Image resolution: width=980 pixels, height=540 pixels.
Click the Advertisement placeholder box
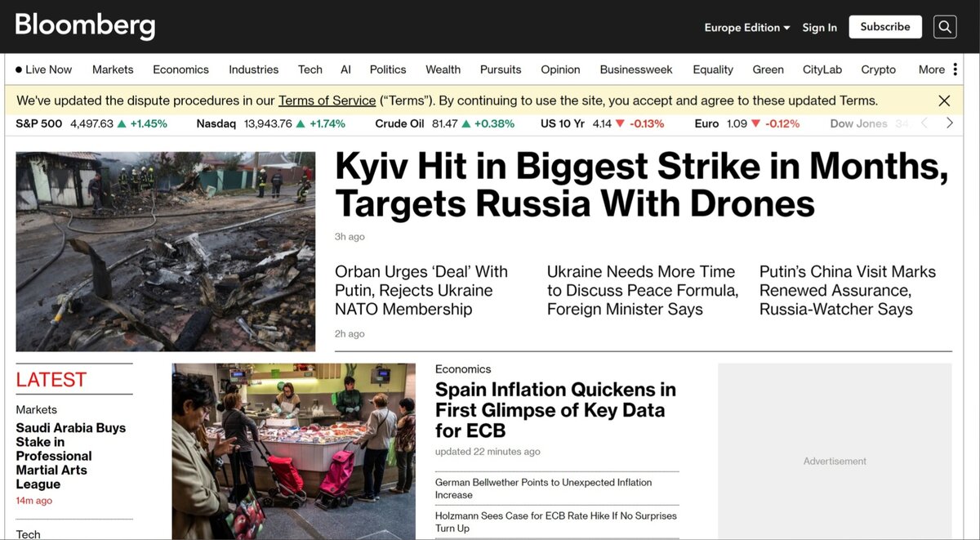[835, 452]
